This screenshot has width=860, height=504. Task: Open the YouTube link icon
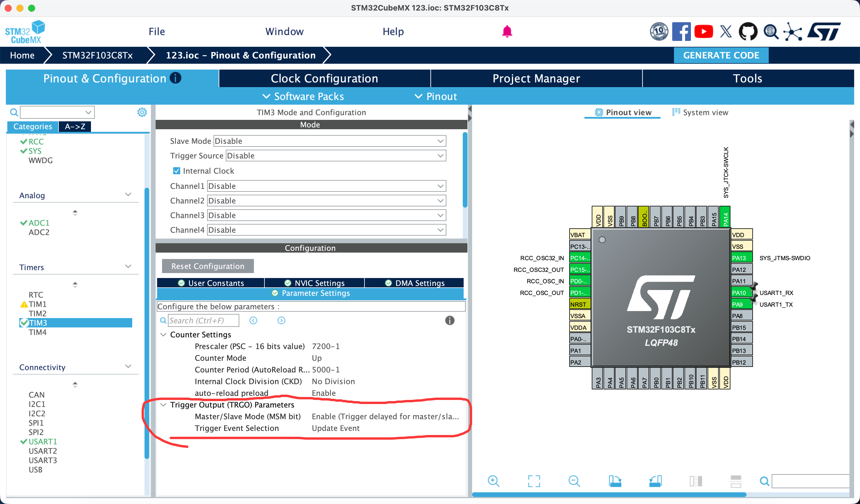click(x=703, y=32)
